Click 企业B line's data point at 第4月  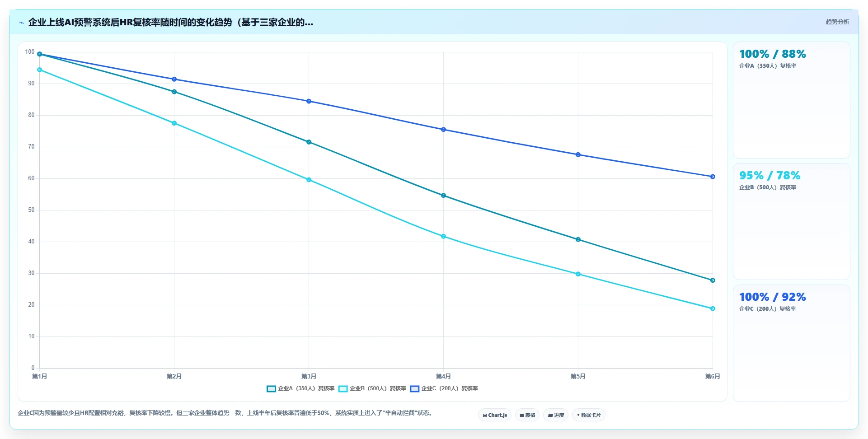tap(444, 237)
